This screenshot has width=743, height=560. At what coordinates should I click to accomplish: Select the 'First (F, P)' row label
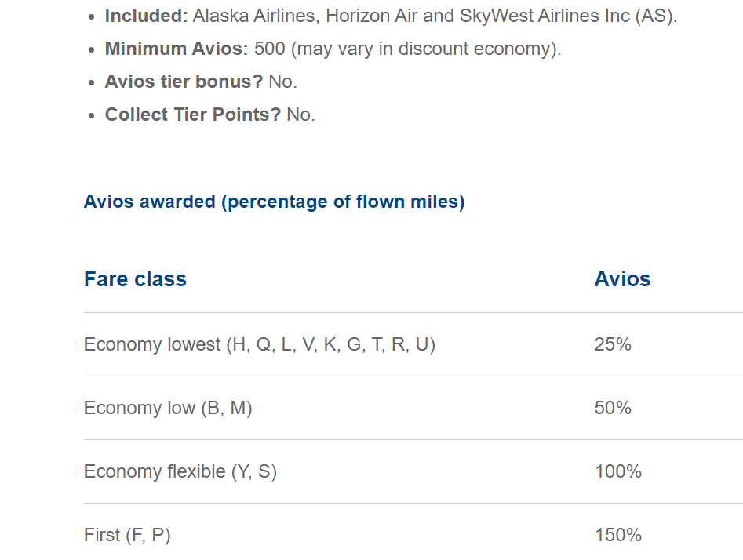(127, 535)
